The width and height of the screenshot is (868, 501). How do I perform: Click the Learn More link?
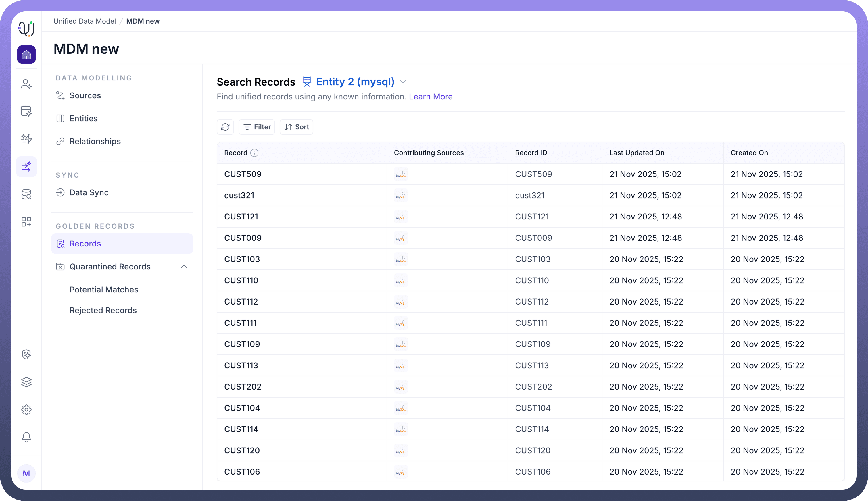point(430,97)
